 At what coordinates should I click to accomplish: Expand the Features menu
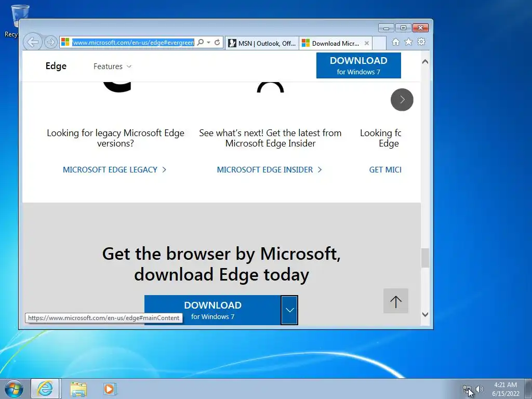(x=112, y=66)
